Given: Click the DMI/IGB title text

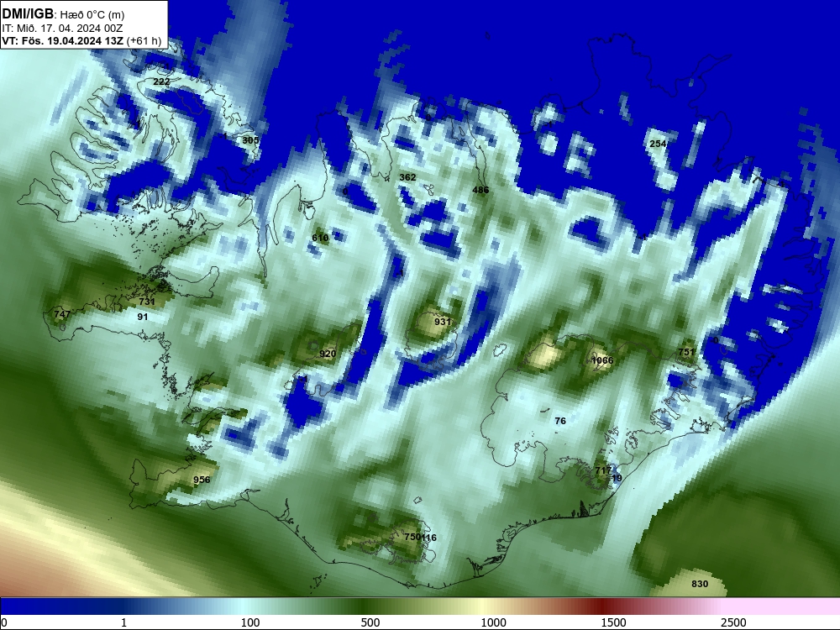Looking at the screenshot, I should [28, 13].
